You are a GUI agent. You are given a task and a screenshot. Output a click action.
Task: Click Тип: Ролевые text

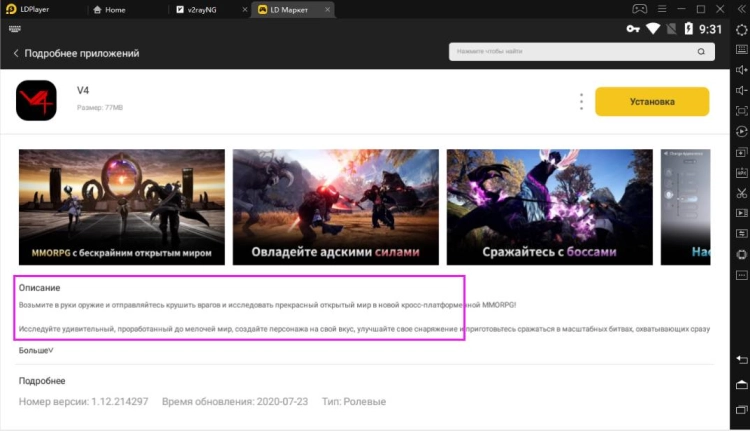pos(354,402)
